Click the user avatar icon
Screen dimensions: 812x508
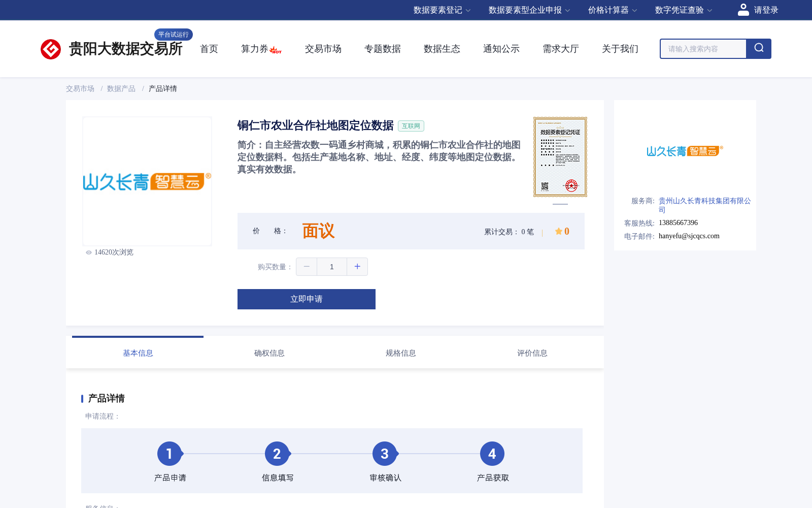[743, 10]
